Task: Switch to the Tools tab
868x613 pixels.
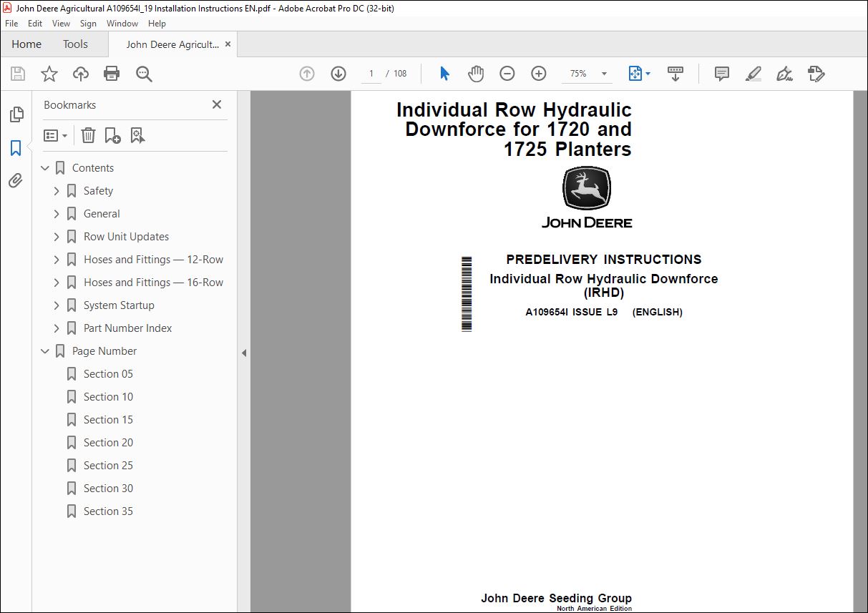Action: (x=75, y=44)
